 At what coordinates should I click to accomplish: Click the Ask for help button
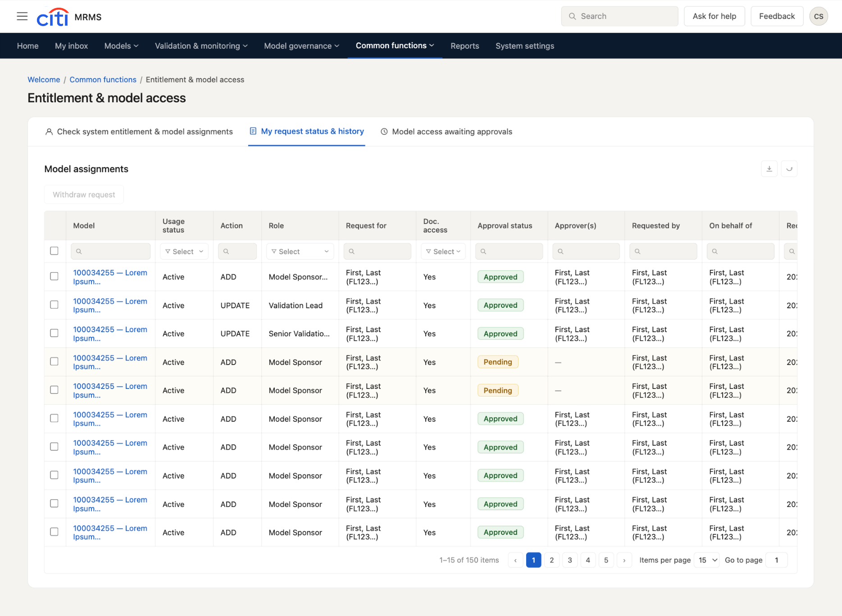click(714, 16)
